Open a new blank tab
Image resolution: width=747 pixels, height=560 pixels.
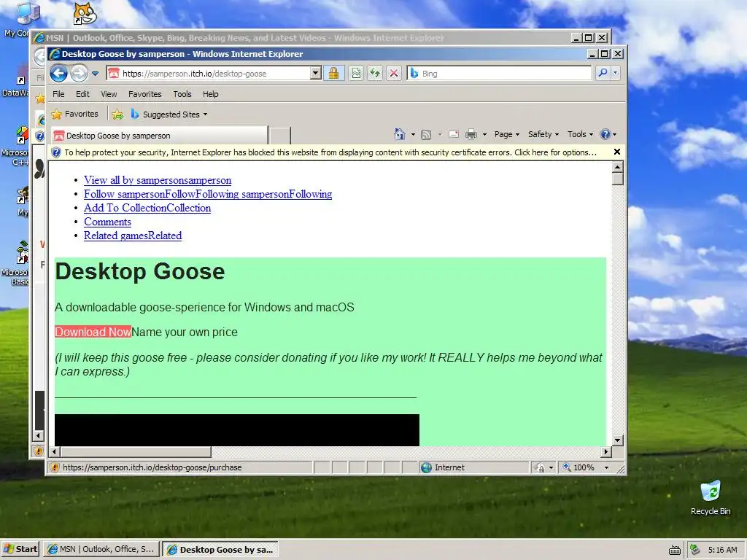[279, 136]
